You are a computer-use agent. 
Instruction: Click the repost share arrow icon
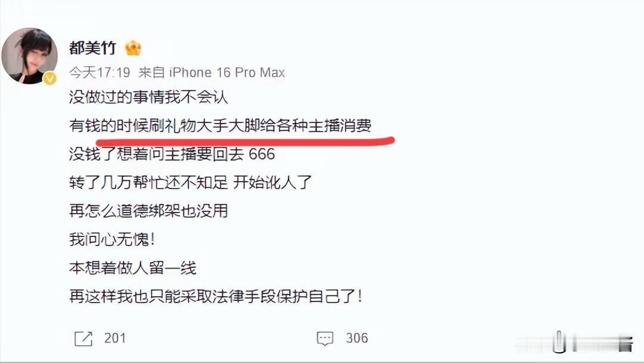83,339
